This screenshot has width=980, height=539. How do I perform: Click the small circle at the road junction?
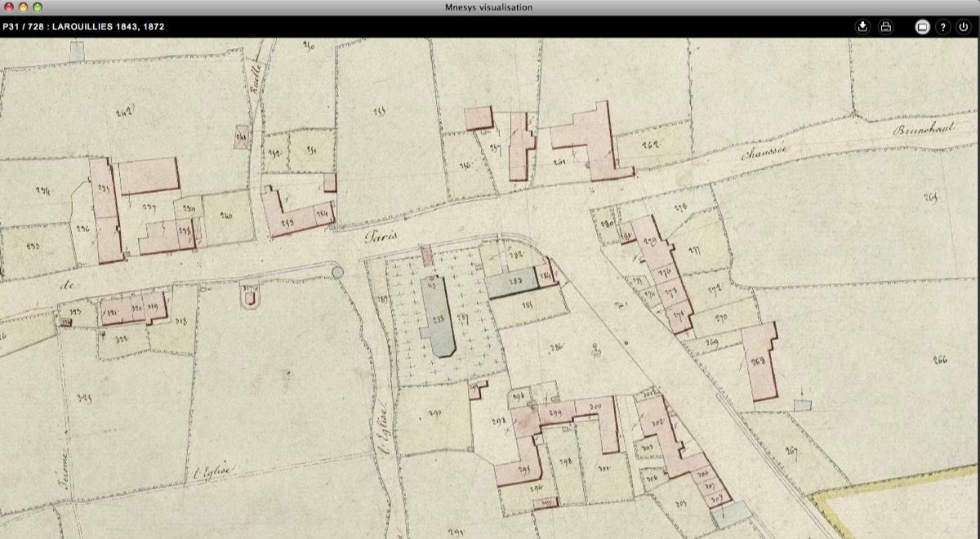(x=337, y=270)
